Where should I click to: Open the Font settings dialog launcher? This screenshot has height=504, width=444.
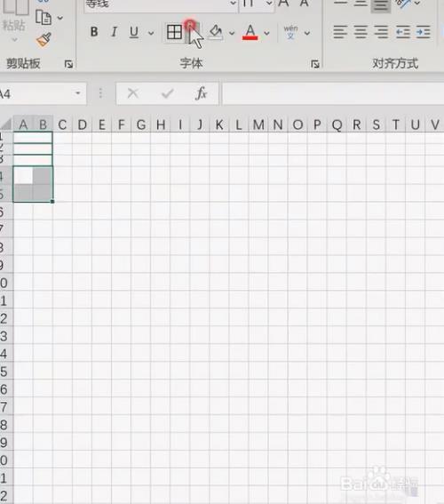[315, 64]
